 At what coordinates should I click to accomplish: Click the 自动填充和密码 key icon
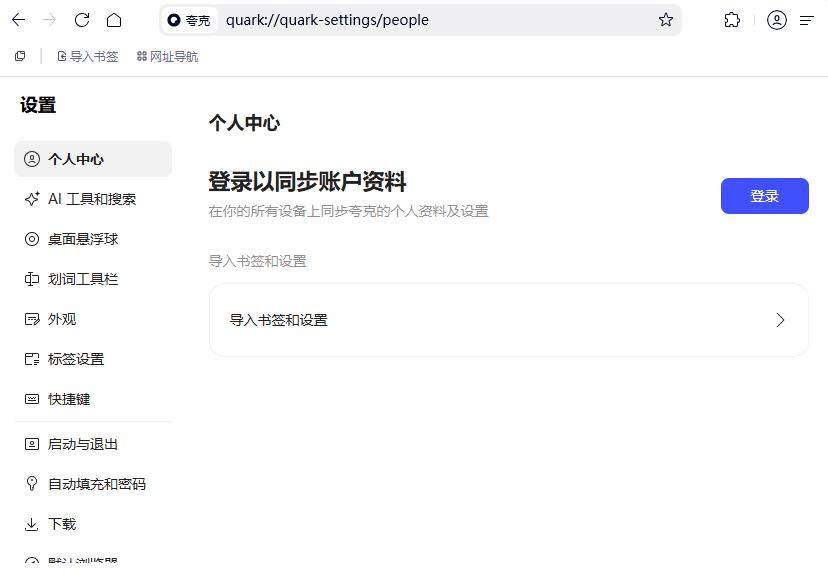32,484
